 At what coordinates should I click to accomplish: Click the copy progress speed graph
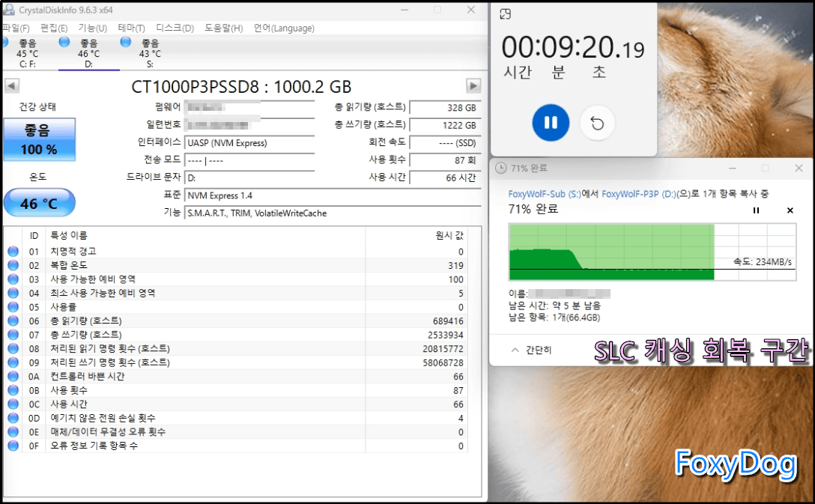click(x=652, y=252)
